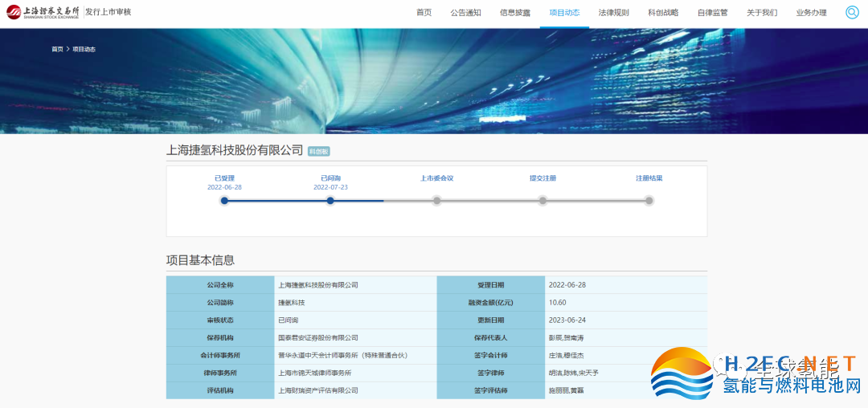Image resolution: width=868 pixels, height=408 pixels.
Task: Click the 已问询 progress dot
Action: point(330,201)
